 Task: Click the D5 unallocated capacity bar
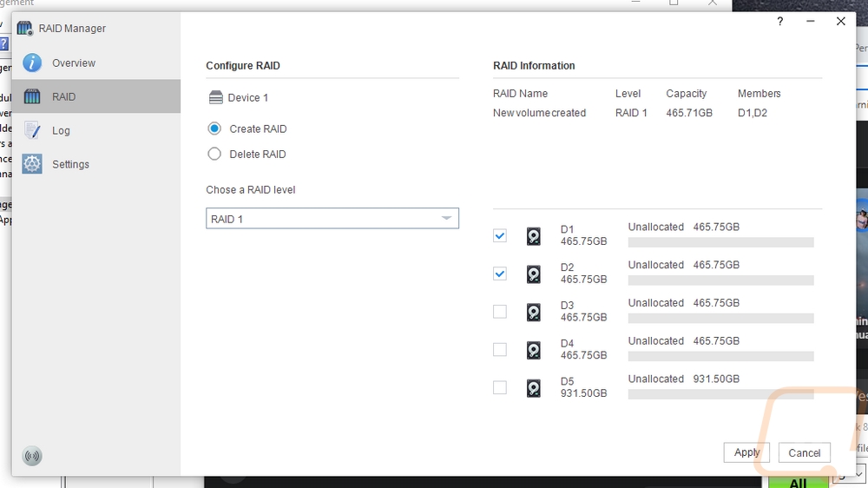720,394
